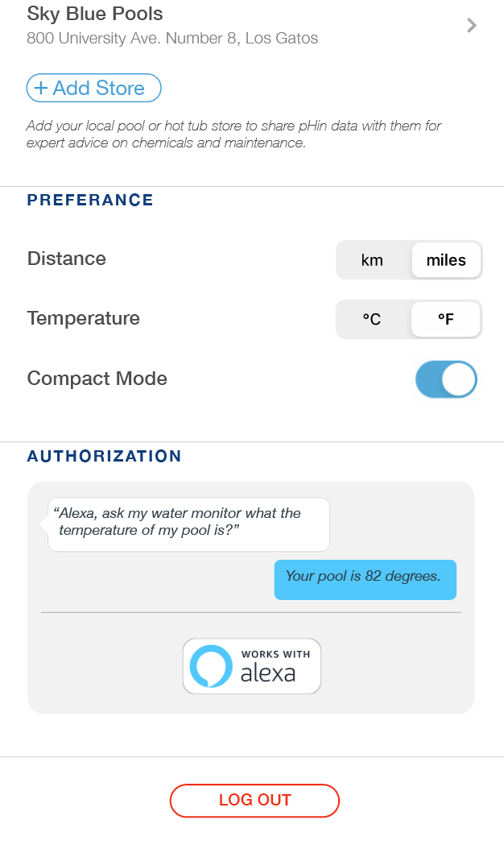Click the Alexa ring logo icon
Screen dimensions: 504x853
pos(210,666)
